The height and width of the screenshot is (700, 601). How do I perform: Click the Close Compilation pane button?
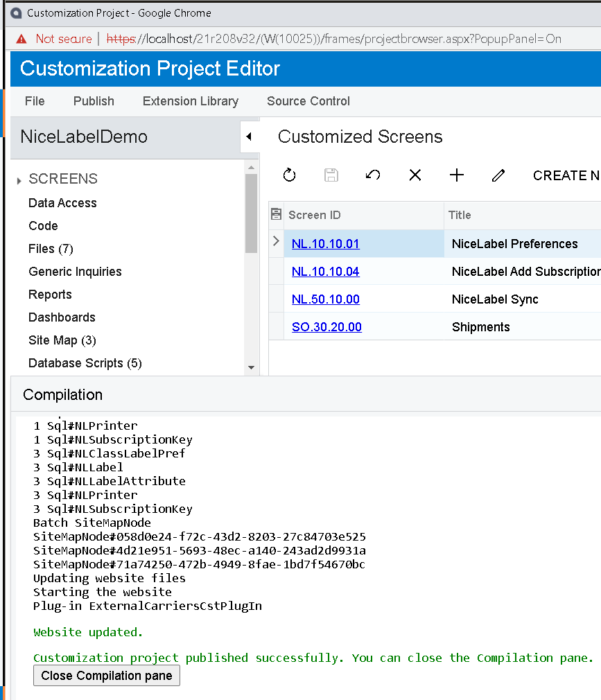106,675
